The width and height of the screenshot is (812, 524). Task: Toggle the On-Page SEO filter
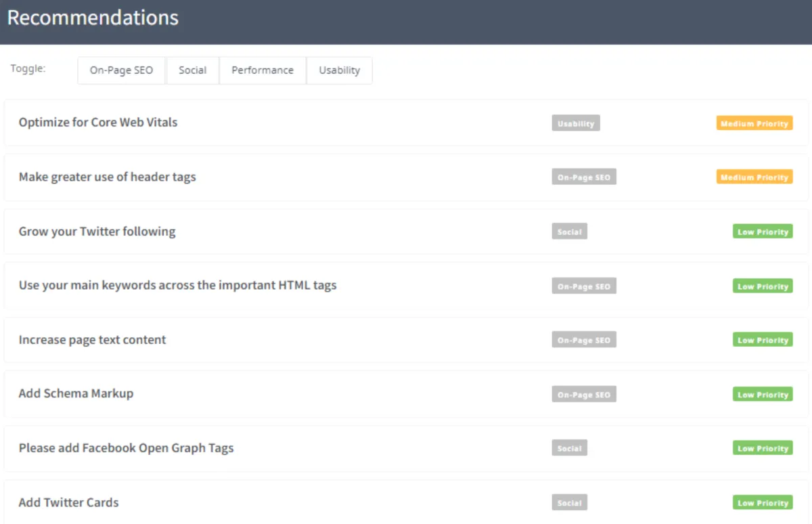122,70
